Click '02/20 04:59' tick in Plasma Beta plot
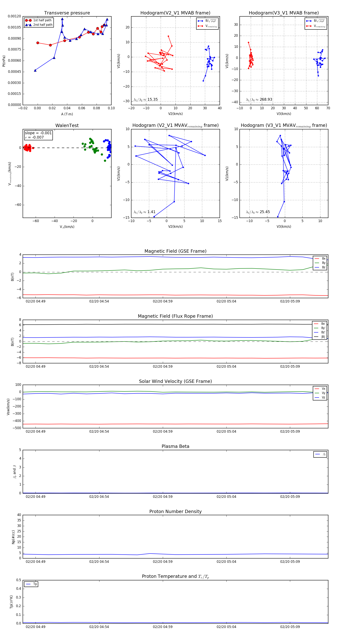The width and height of the screenshot is (351, 644). (163, 496)
